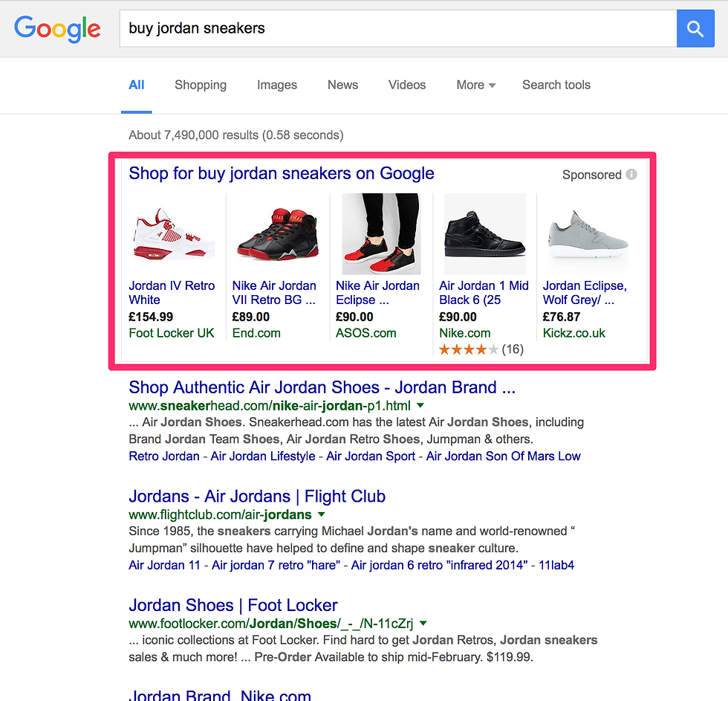Open Jordans - Air Jordans Flight Club link
Image resolution: width=728 pixels, height=701 pixels.
257,497
